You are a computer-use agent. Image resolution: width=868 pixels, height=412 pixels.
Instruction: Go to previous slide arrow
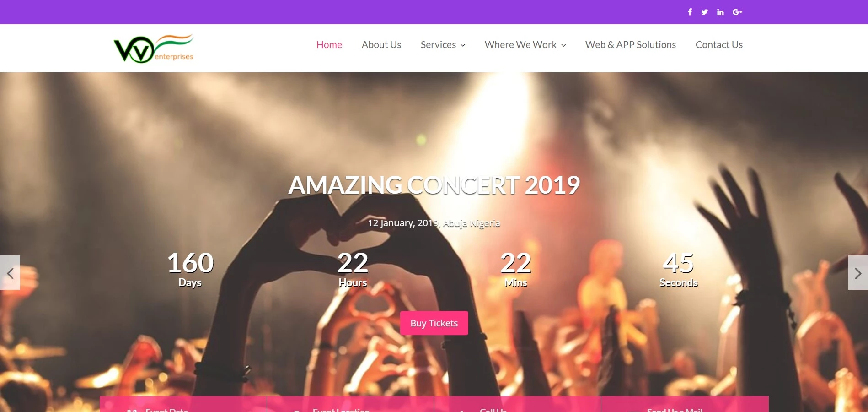click(x=10, y=273)
